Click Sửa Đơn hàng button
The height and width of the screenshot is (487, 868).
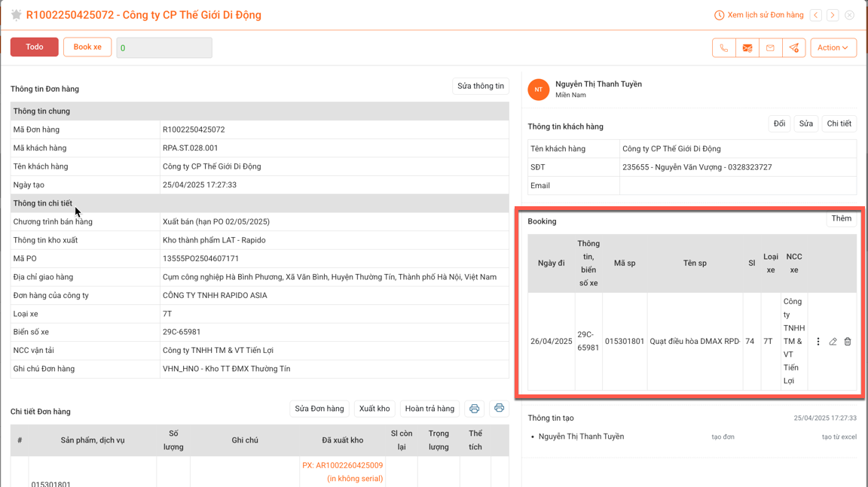point(319,409)
